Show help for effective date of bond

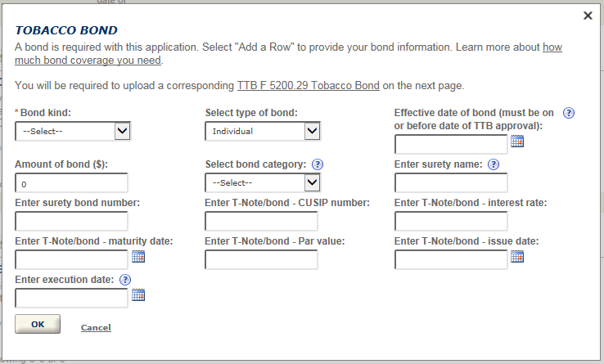coord(570,113)
